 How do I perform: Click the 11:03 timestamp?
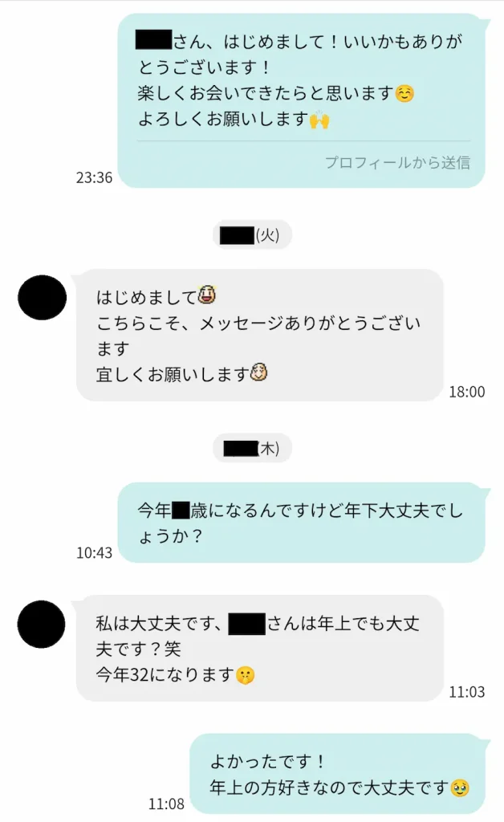tap(467, 692)
